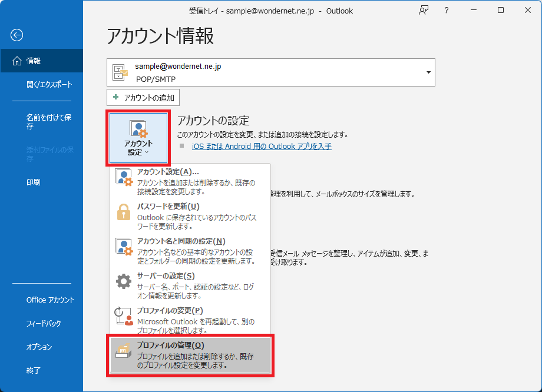Click the アカウント設定(A) person-gear icon
The width and height of the screenshot is (542, 392).
point(123,178)
